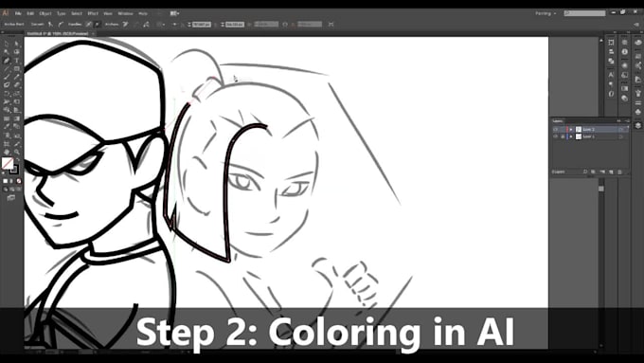The height and width of the screenshot is (363, 644).
Task: Open the Layers panel flyout menu
Action: [x=627, y=121]
